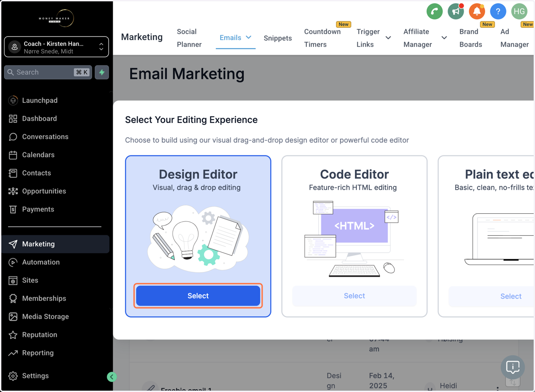Open the chat support widget icon
The image size is (535, 392).
click(x=513, y=367)
